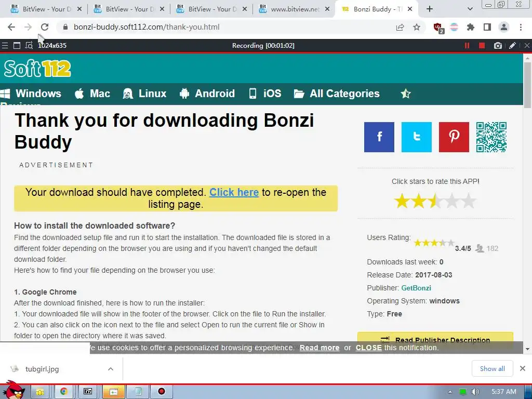Share this page from the address bar
Image resolution: width=532 pixels, height=399 pixels.
click(x=400, y=27)
